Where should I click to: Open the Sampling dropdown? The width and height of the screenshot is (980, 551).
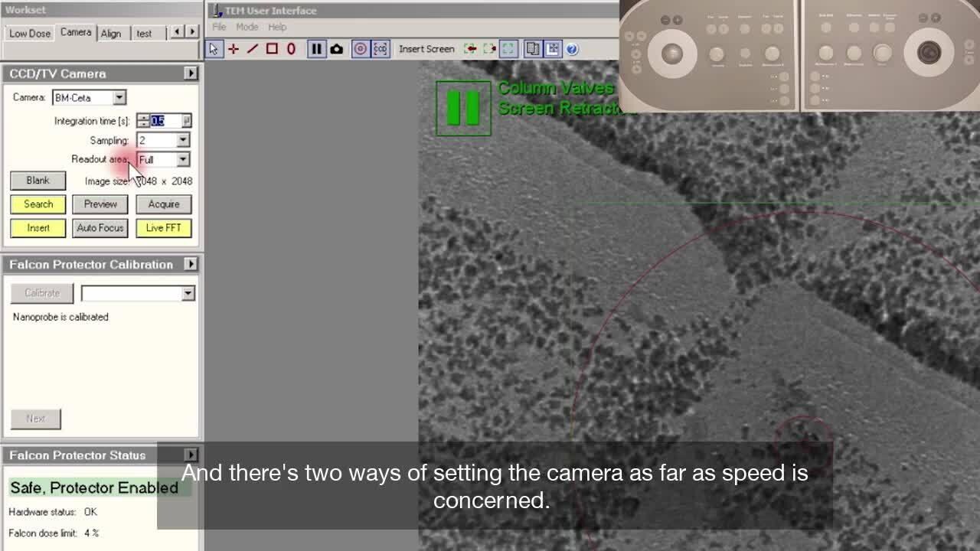pos(183,140)
